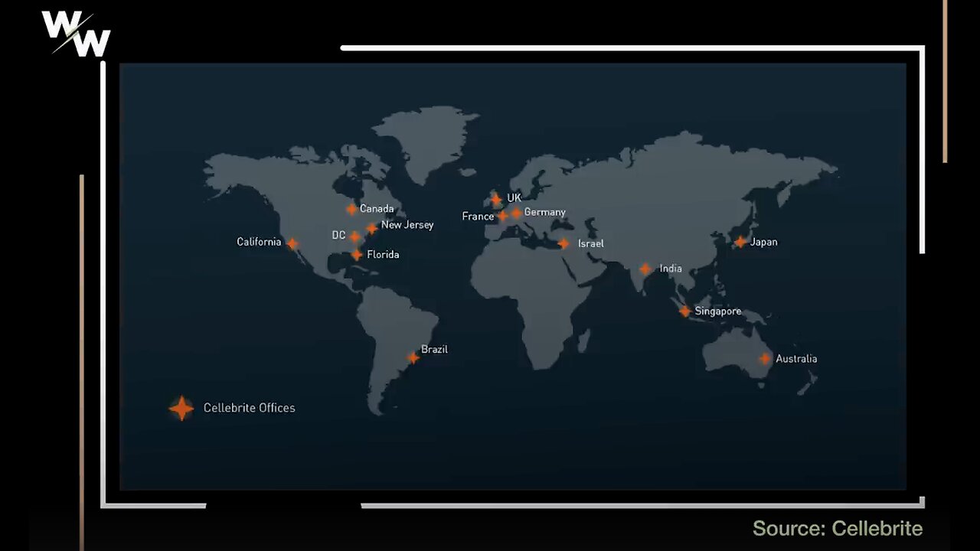Click the California office marker
This screenshot has height=551, width=980.
pyautogui.click(x=292, y=244)
